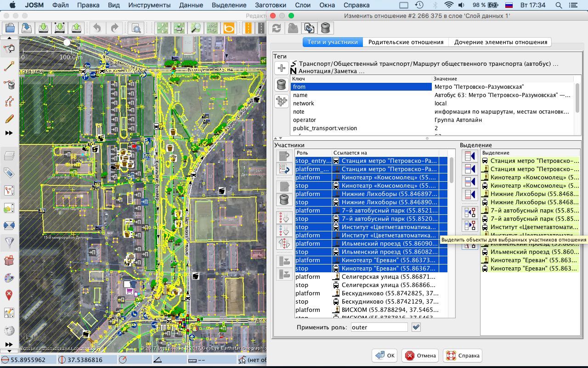
Task: Expand more panels double arrow at bottom left
Action: click(x=9, y=345)
